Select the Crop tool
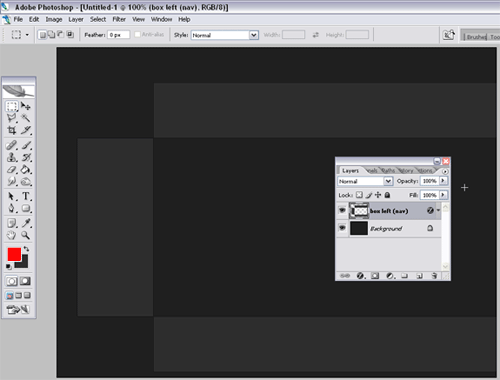 coord(12,130)
